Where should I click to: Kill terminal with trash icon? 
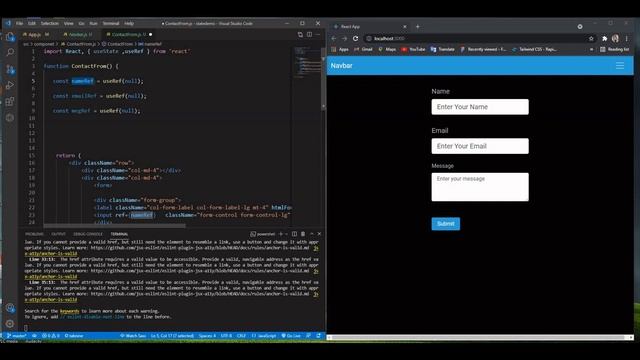pos(303,234)
